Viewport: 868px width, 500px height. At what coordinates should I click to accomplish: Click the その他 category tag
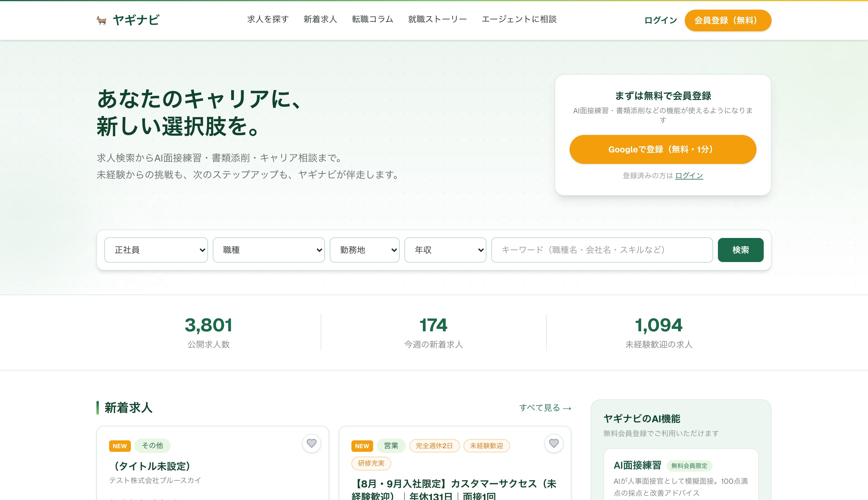pyautogui.click(x=152, y=445)
